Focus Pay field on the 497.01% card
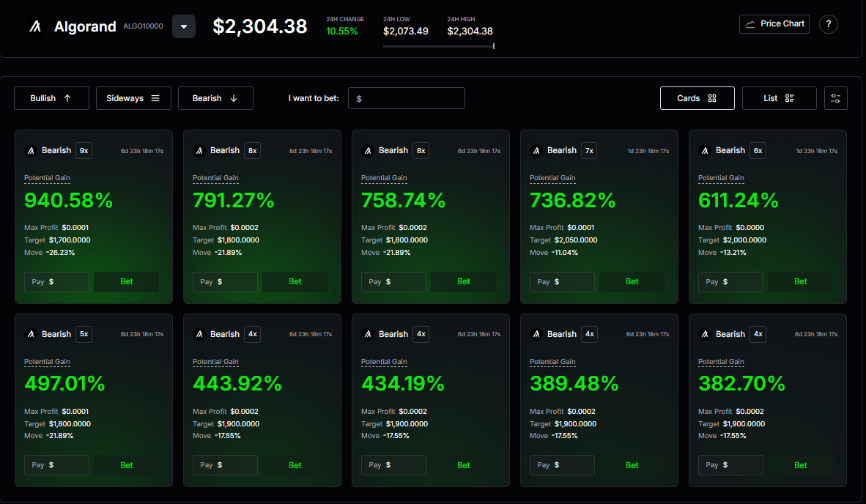This screenshot has height=504, width=866. [x=56, y=465]
